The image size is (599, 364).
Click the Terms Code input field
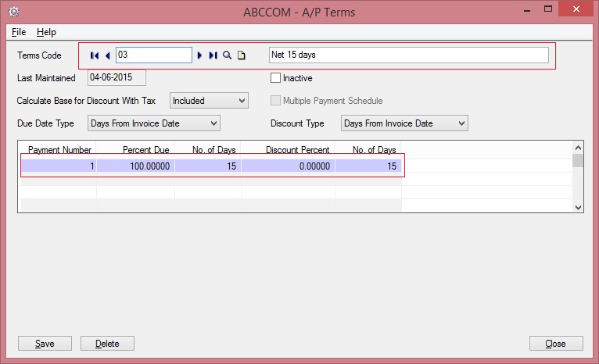tap(153, 55)
